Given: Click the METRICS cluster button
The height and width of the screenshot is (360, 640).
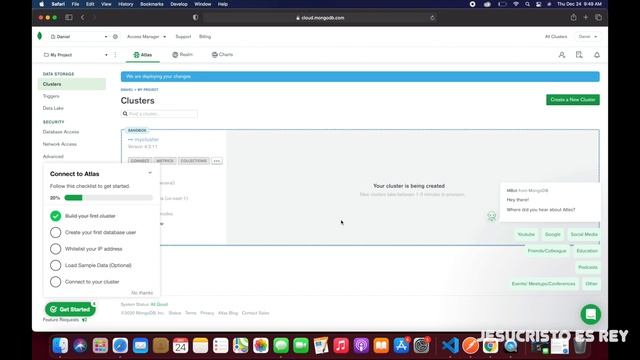Looking at the screenshot, I should click(x=165, y=161).
